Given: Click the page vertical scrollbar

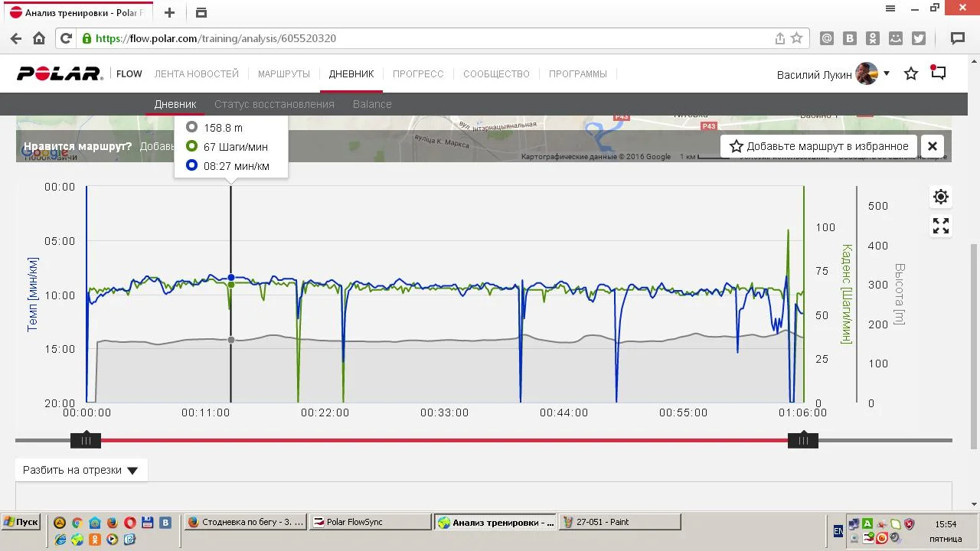Looking at the screenshot, I should point(974,346).
